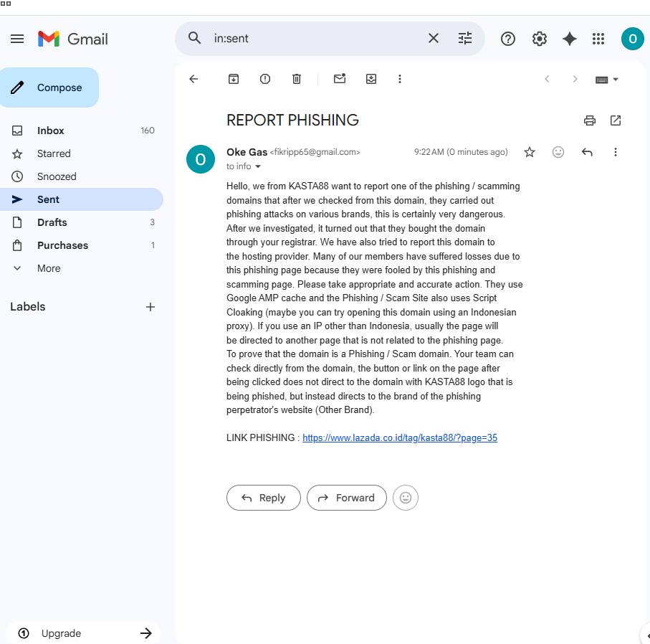Star the Oke Gas message

pos(530,152)
